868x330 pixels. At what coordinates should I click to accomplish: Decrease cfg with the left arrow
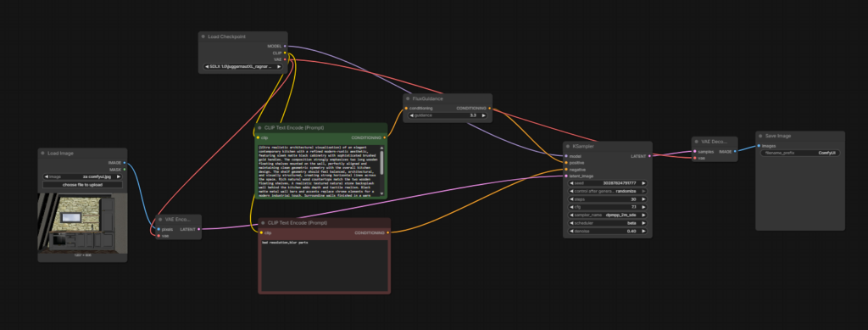point(571,206)
